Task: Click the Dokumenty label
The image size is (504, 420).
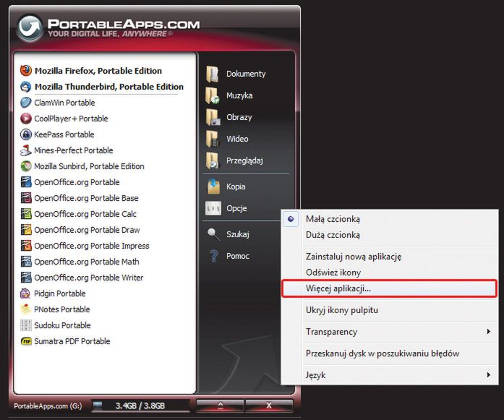Action: [x=246, y=74]
